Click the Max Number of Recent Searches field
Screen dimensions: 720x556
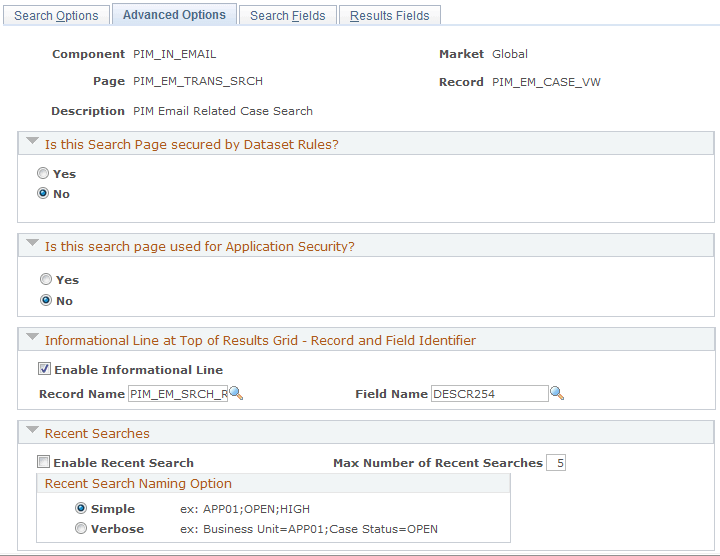coord(556,463)
